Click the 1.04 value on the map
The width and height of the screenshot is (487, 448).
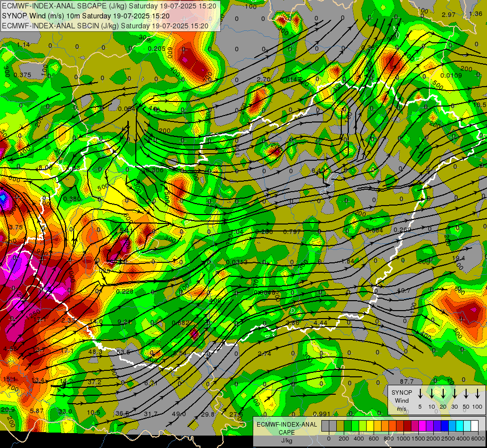coord(237,232)
